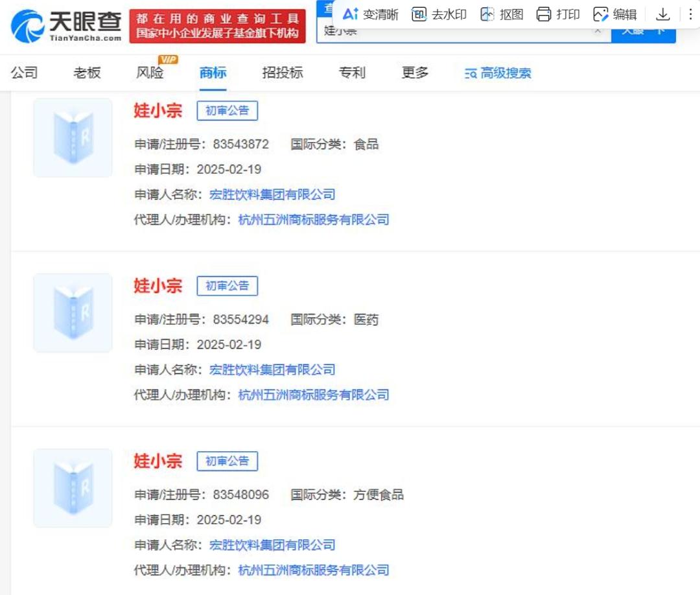The width and height of the screenshot is (700, 595).
Task: Open first 娃小宗 trademark thumbnail for 食品
Action: [73, 137]
